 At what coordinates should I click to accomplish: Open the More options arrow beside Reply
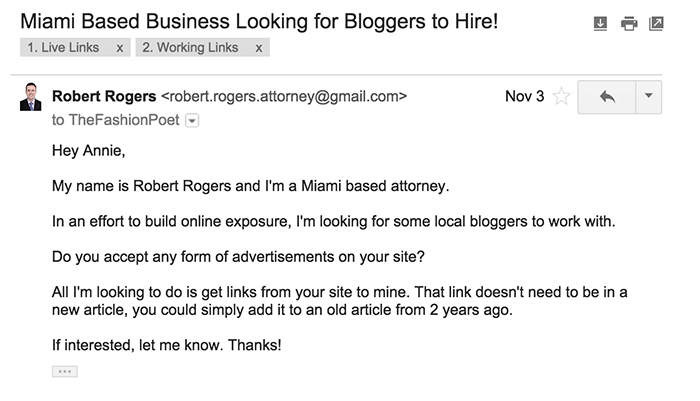(x=649, y=97)
